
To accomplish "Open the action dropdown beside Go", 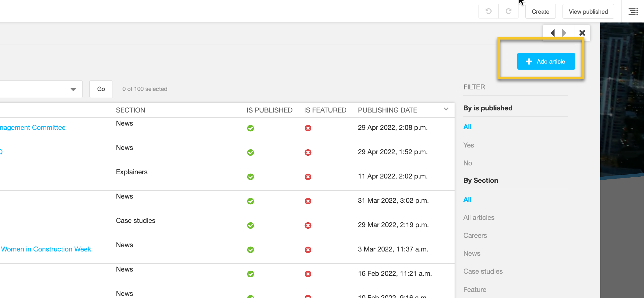I will coord(73,89).
